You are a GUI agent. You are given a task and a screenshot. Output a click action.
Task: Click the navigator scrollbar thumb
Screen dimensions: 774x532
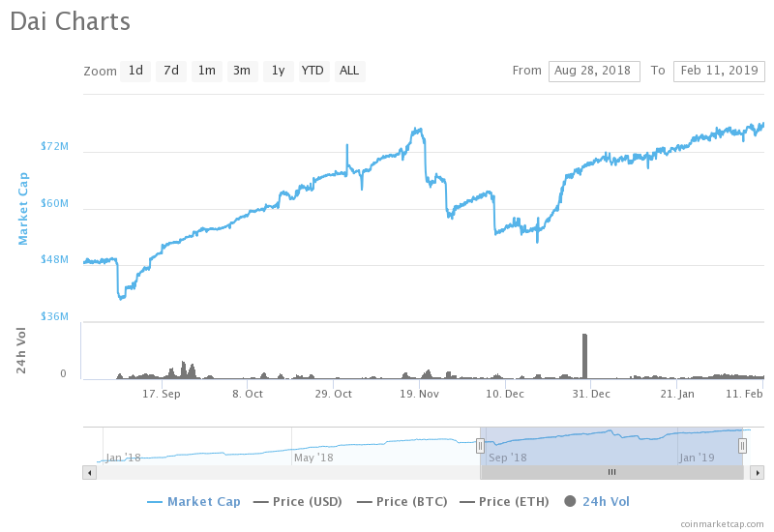point(612,472)
